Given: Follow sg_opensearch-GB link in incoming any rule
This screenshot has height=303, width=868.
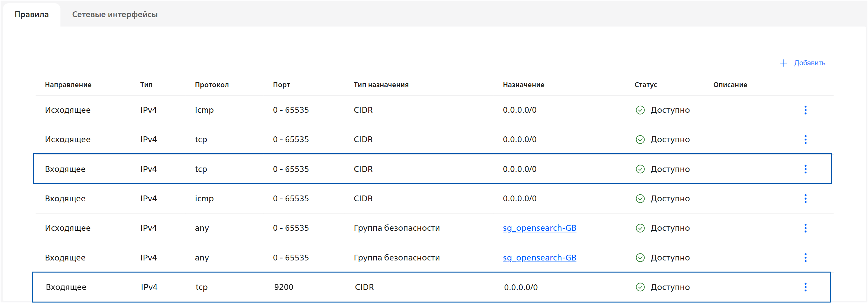Looking at the screenshot, I should point(539,258).
